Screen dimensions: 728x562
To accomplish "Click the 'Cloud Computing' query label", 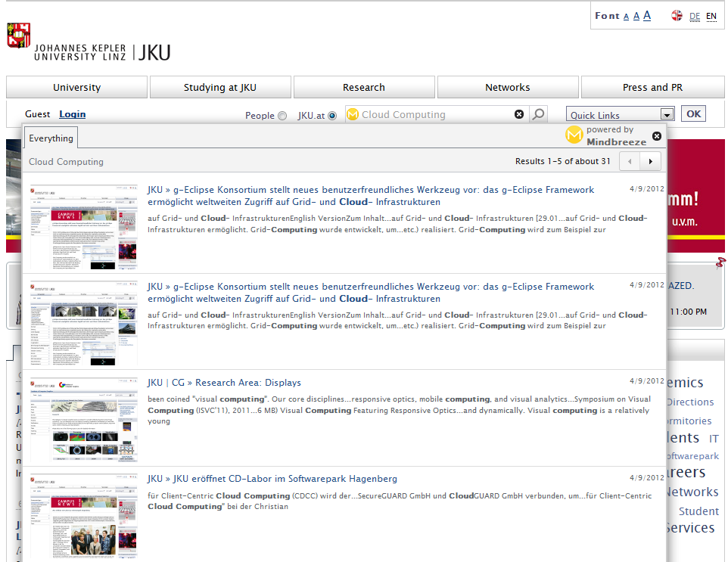I will [66, 162].
